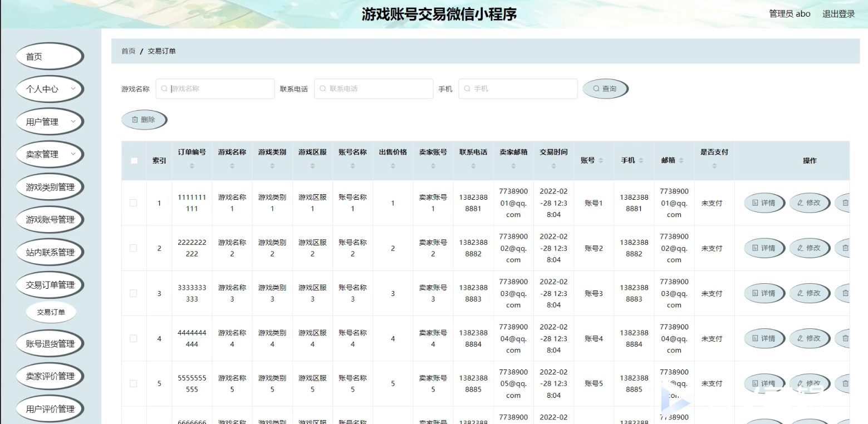
Task: Click sort arrows under 出售价格 header
Action: click(x=393, y=166)
